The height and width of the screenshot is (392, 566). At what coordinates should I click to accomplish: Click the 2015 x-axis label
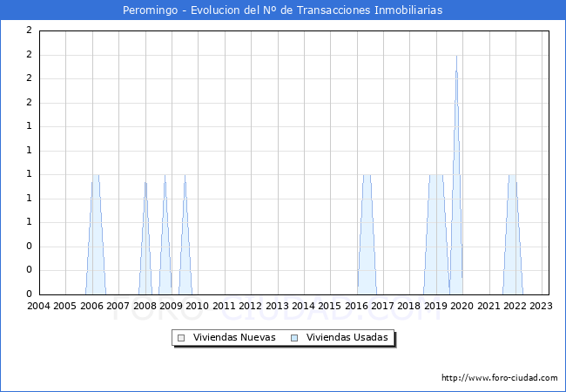(329, 306)
